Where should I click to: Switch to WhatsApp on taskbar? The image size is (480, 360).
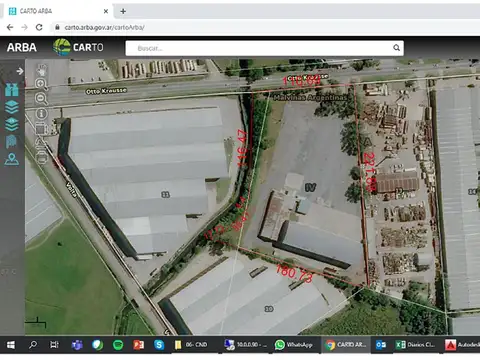[294, 345]
